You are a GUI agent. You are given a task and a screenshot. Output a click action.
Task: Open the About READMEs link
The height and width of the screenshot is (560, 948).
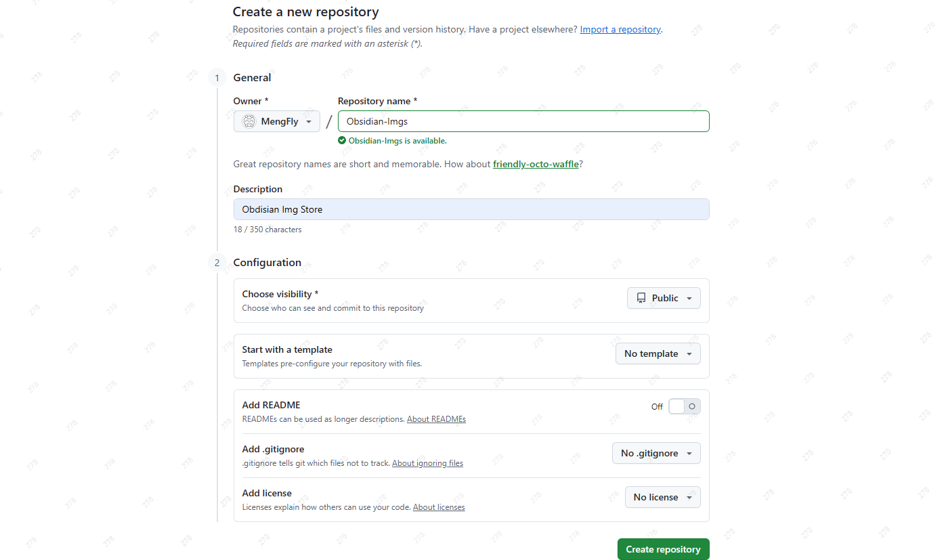coord(436,419)
